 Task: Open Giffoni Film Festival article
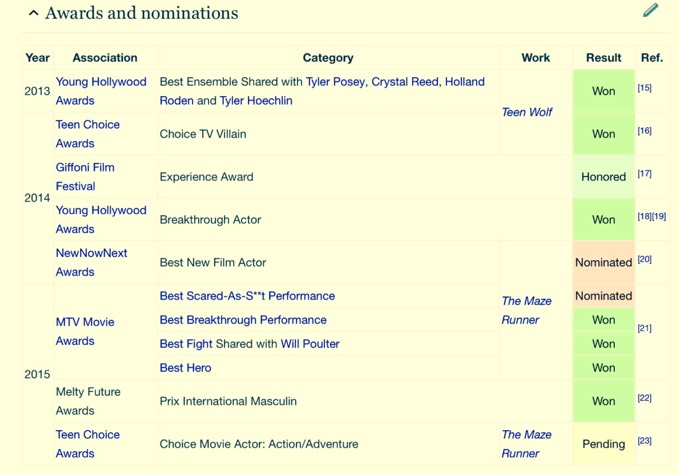pos(85,176)
